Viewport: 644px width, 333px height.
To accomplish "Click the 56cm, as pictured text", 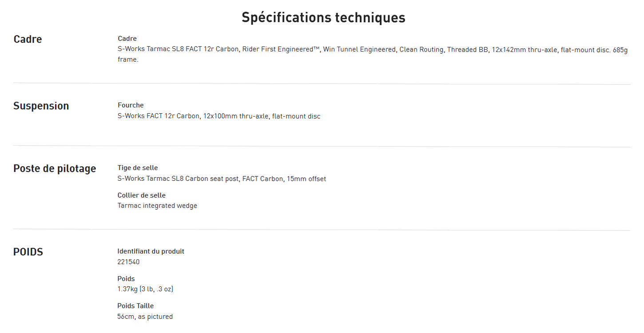I will (x=145, y=317).
